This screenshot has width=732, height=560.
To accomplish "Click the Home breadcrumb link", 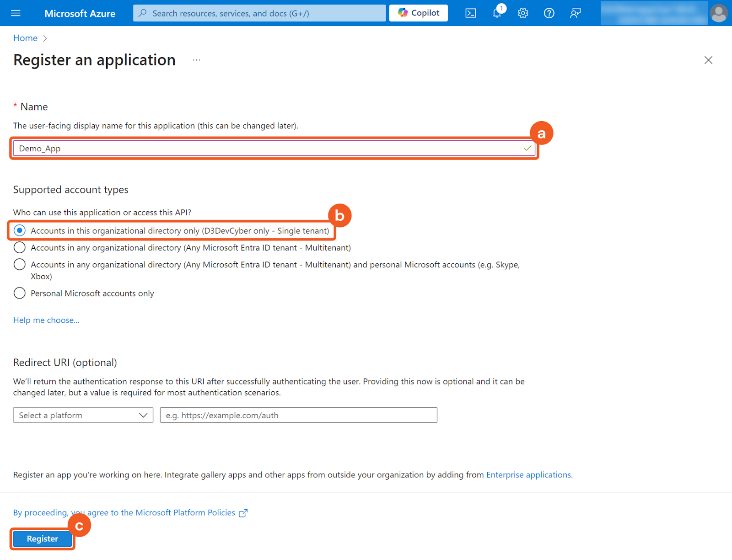I will click(25, 38).
